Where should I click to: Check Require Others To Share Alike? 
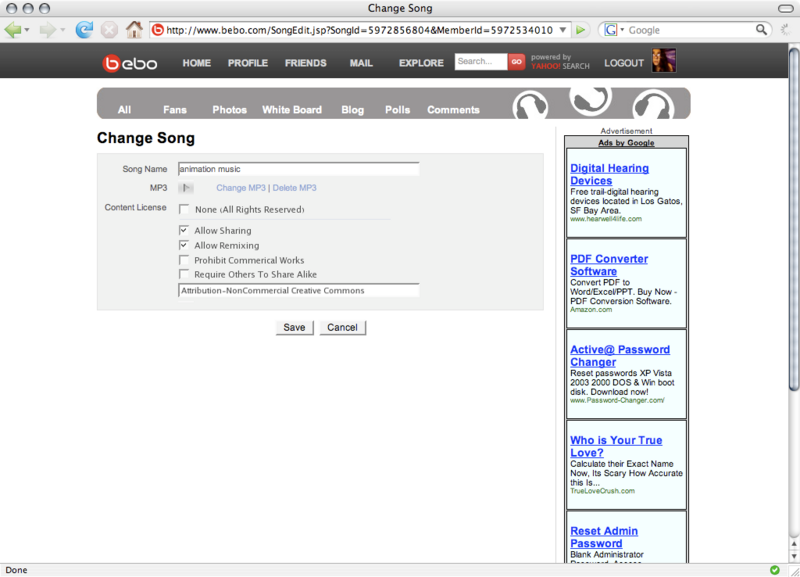tap(184, 274)
